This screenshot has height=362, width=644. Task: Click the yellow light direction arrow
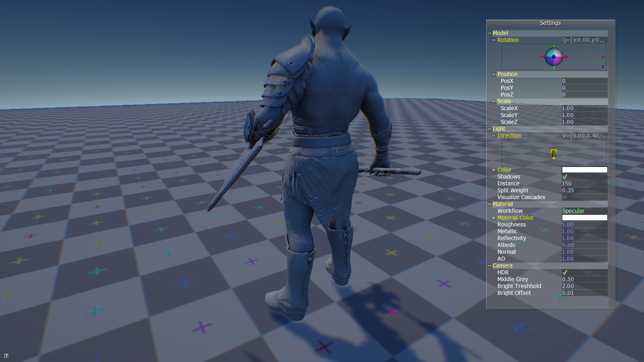click(x=554, y=153)
